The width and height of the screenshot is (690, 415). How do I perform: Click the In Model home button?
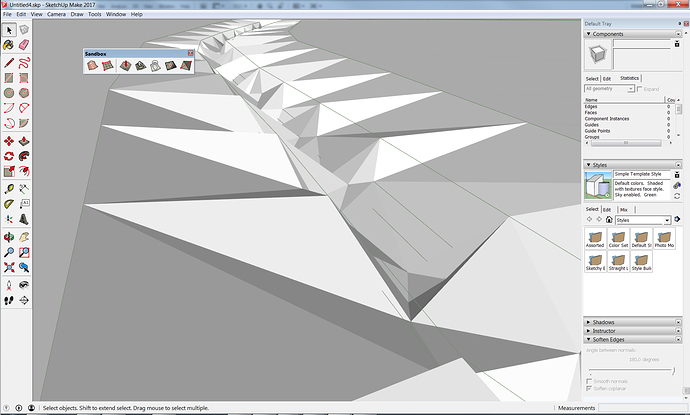[609, 219]
